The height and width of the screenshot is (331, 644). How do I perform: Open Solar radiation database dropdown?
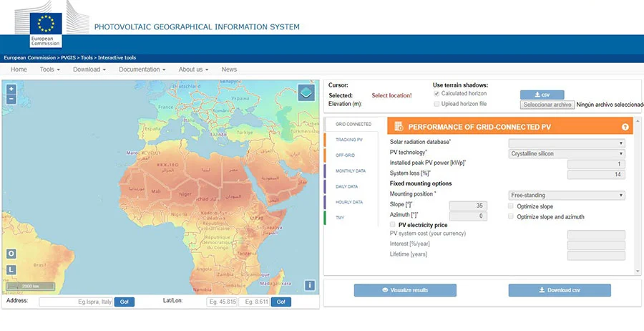[567, 143]
